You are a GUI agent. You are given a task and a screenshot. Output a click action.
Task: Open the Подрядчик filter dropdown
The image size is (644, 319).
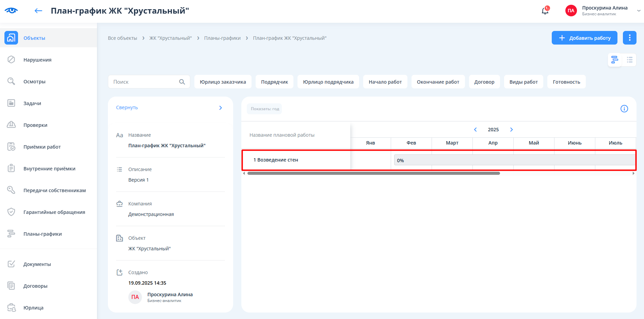click(x=274, y=82)
